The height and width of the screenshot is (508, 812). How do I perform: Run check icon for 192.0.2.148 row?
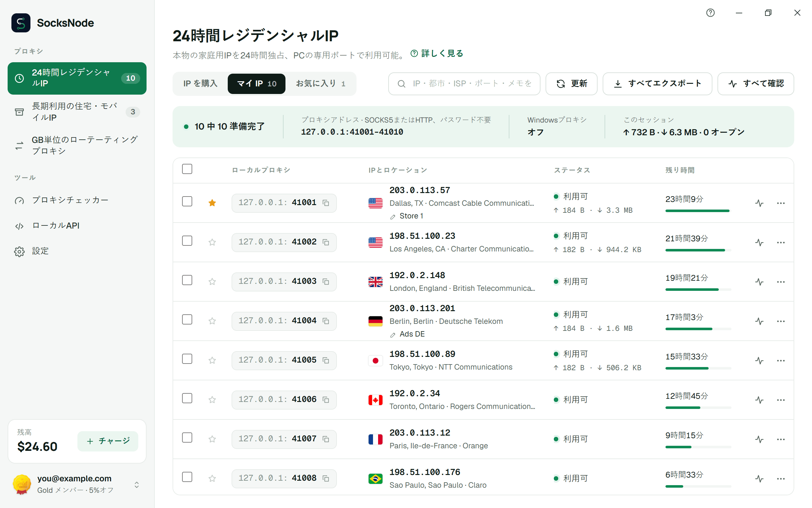[x=759, y=282]
